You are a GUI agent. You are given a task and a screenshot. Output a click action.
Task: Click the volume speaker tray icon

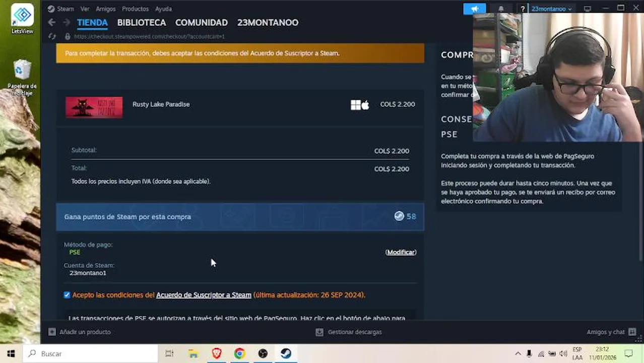(563, 353)
